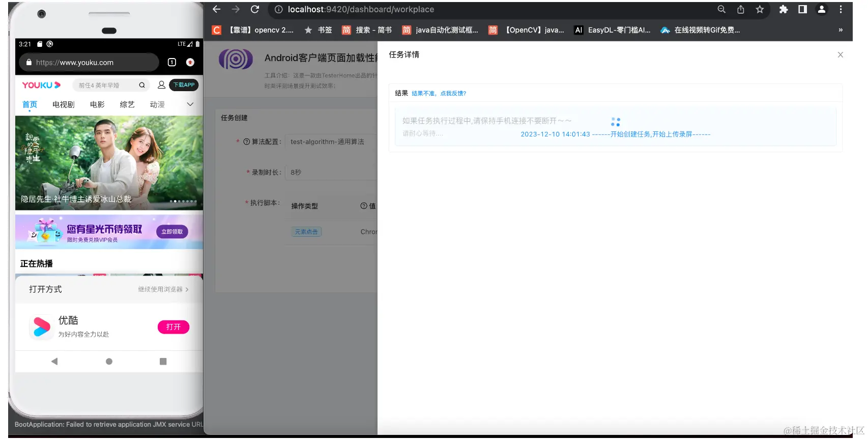Click the 元素点击 operation type tag
Viewport: 868px width, 439px height.
(x=306, y=232)
